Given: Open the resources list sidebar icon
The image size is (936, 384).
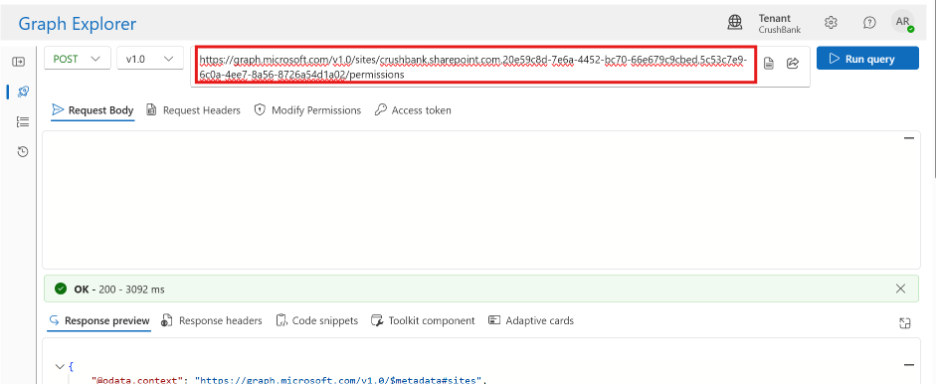Looking at the screenshot, I should pyautogui.click(x=23, y=122).
